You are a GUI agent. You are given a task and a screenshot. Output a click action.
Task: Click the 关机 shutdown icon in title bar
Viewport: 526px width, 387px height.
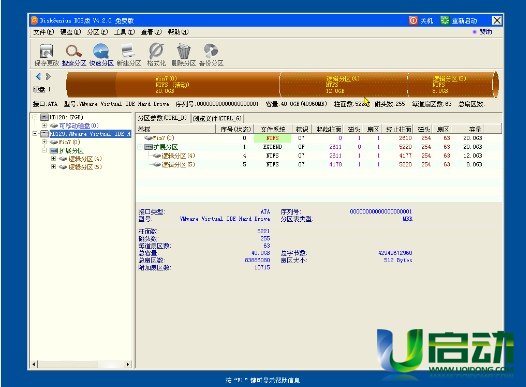coord(421,21)
